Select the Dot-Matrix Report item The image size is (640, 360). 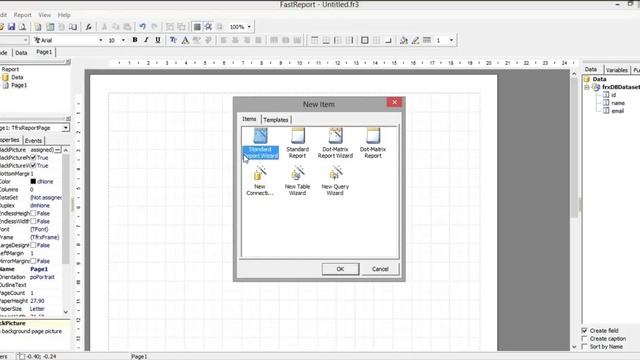click(x=373, y=144)
